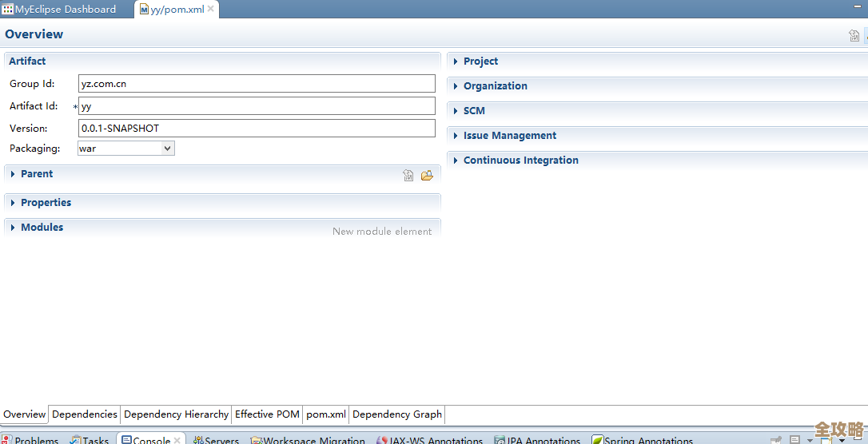Close the Console view tab

click(x=177, y=440)
